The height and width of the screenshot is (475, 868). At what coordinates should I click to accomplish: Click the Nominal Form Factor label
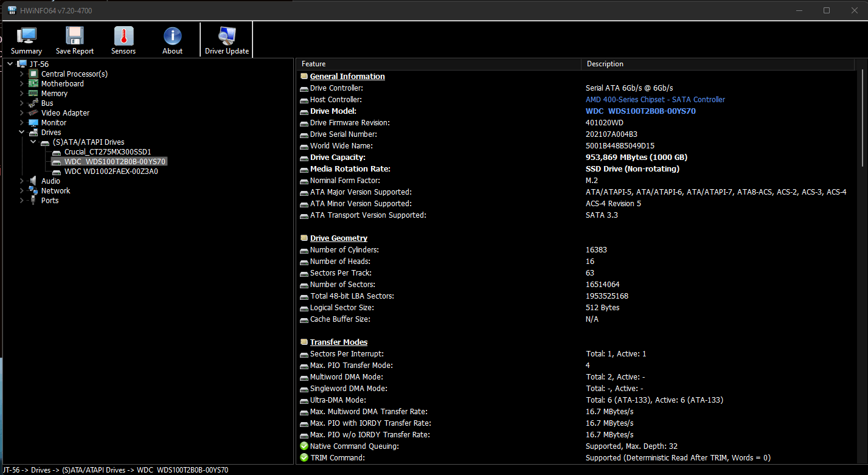345,180
